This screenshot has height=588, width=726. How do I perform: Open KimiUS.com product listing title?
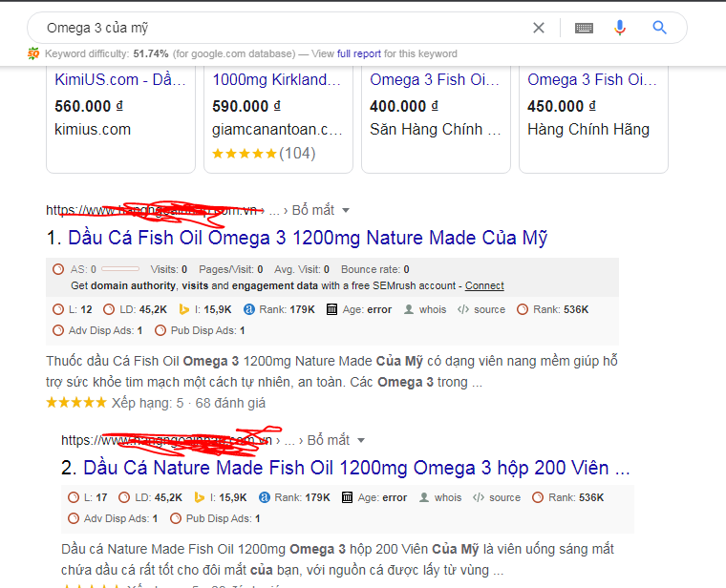click(x=120, y=79)
